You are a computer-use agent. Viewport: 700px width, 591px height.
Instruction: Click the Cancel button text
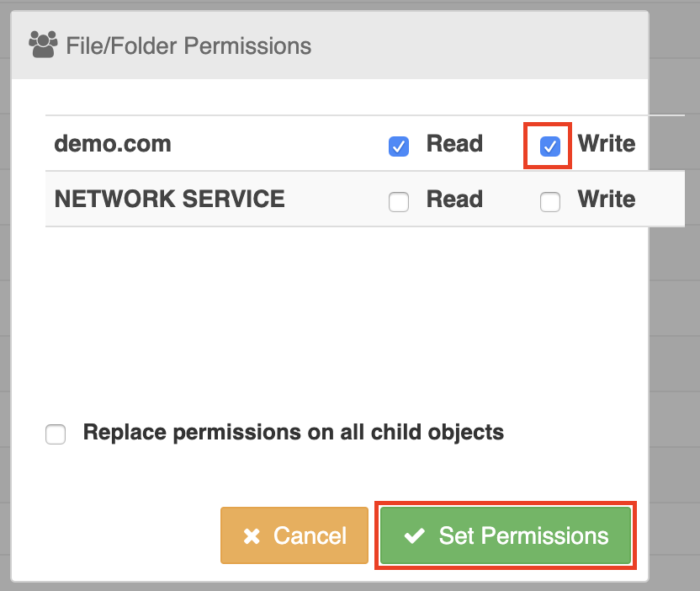[310, 535]
